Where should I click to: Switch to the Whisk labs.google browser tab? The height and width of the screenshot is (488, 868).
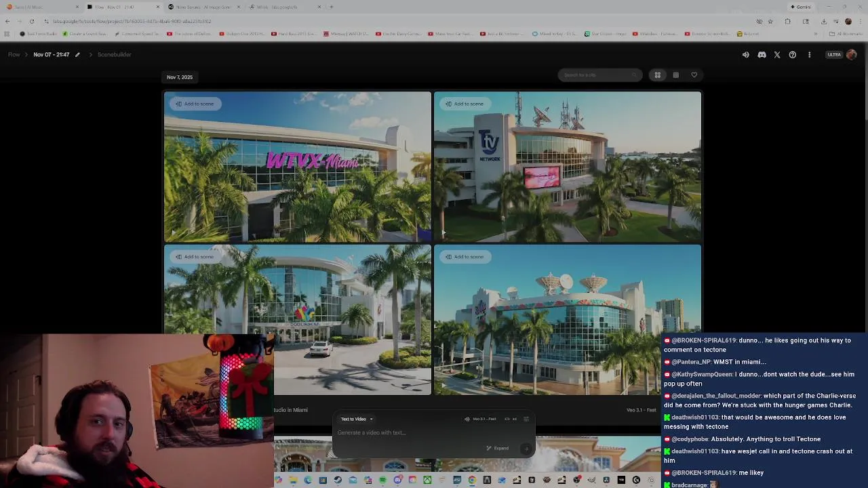(283, 7)
